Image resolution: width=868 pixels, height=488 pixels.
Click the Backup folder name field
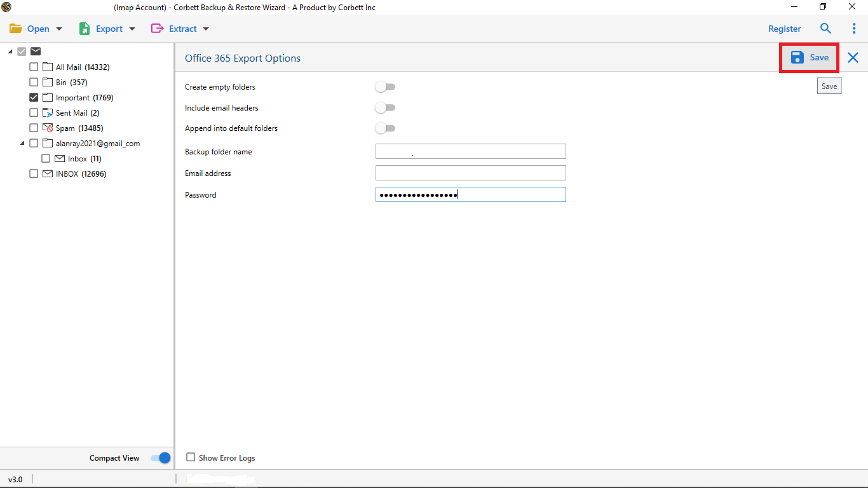pos(471,151)
